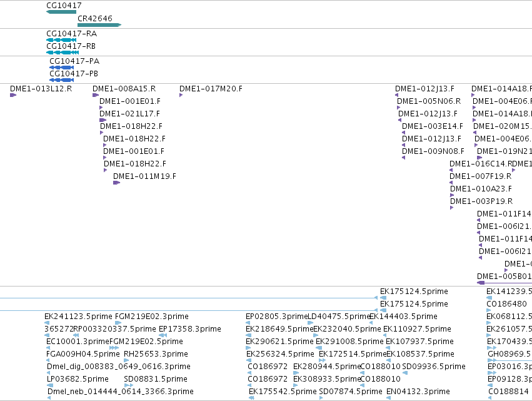Click the arrow glyph under EK290621.5prime
The width and height of the screenshot is (532, 401).
248,348
